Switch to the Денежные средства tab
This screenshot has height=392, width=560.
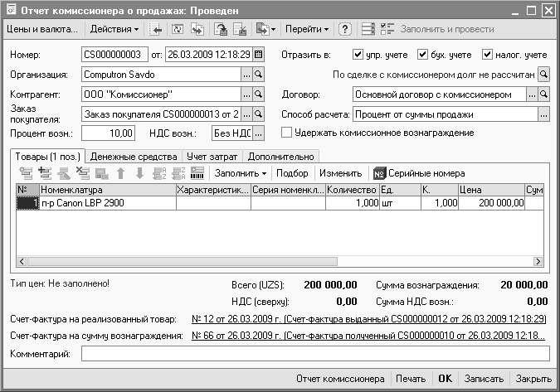tap(134, 156)
